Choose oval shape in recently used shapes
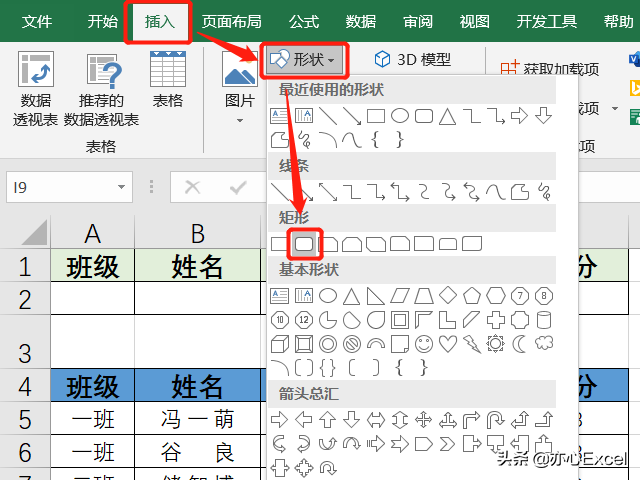Screen dimensions: 640x480 tap(400, 116)
